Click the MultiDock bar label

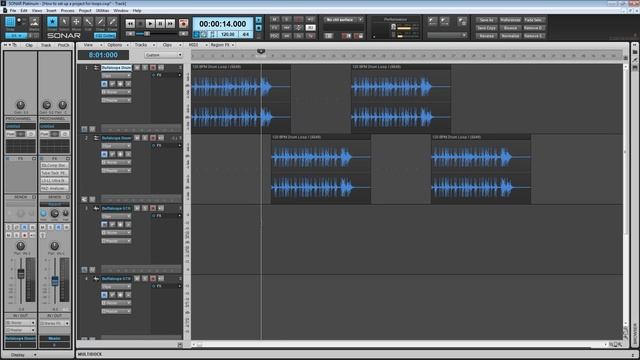coord(90,354)
